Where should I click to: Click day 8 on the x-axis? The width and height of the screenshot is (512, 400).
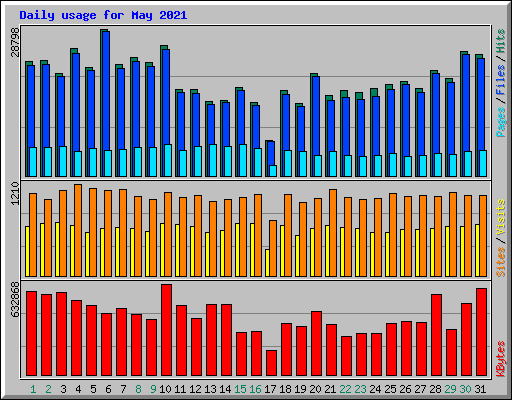tap(138, 389)
